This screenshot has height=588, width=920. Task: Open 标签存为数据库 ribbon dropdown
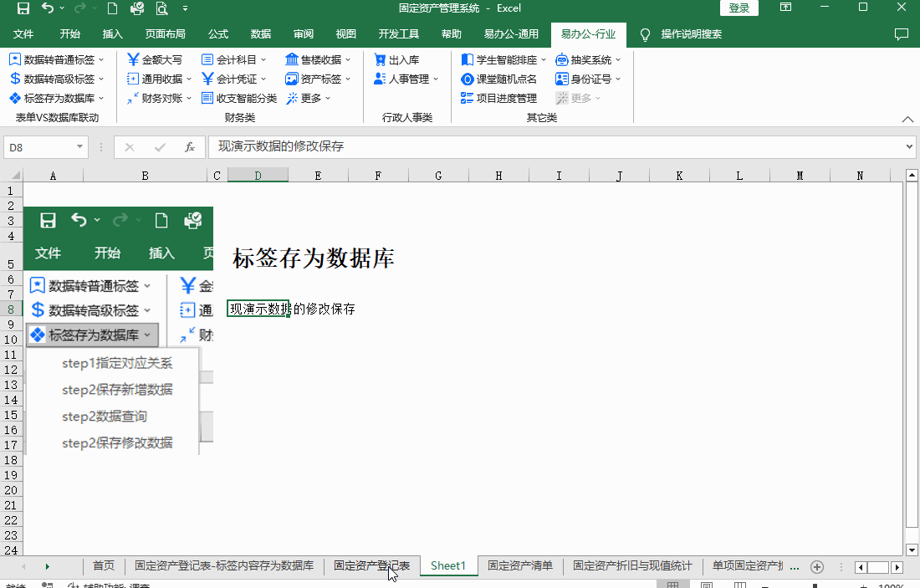click(56, 98)
